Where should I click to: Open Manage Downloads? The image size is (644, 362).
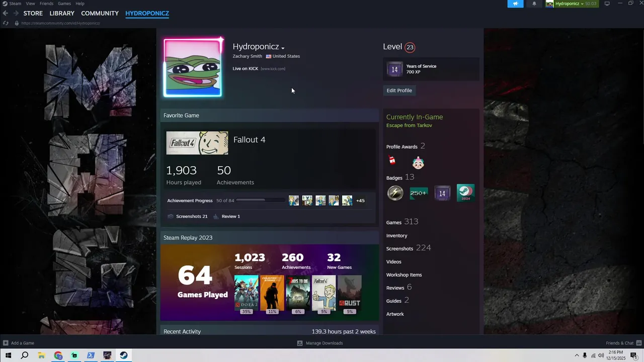coord(320,343)
